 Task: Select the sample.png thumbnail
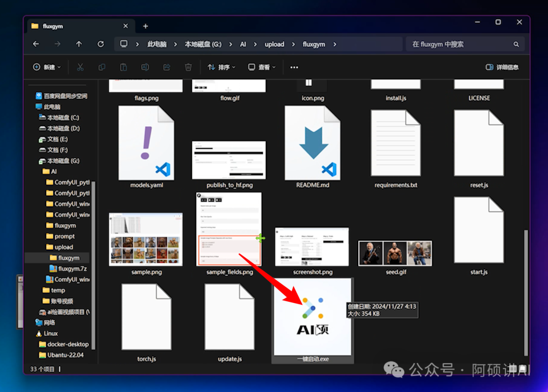146,239
